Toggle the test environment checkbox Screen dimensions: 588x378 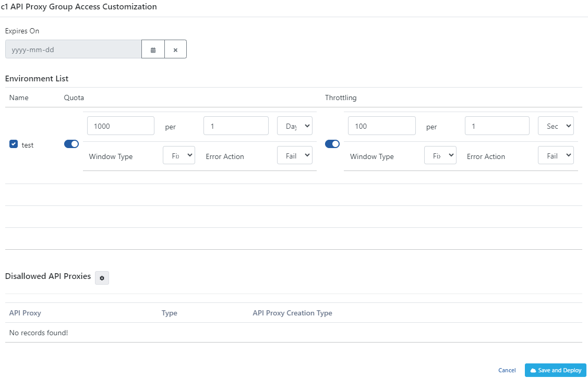click(14, 144)
